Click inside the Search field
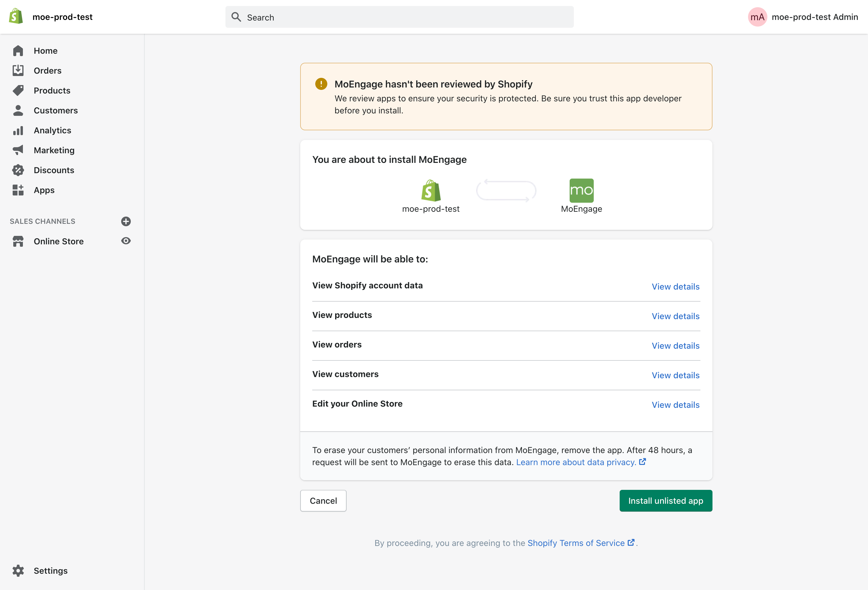 click(x=399, y=17)
